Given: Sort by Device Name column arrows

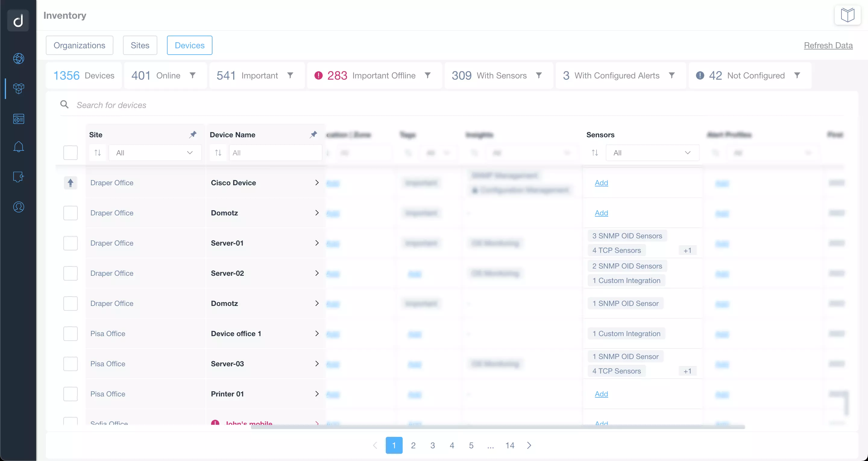Looking at the screenshot, I should [218, 153].
